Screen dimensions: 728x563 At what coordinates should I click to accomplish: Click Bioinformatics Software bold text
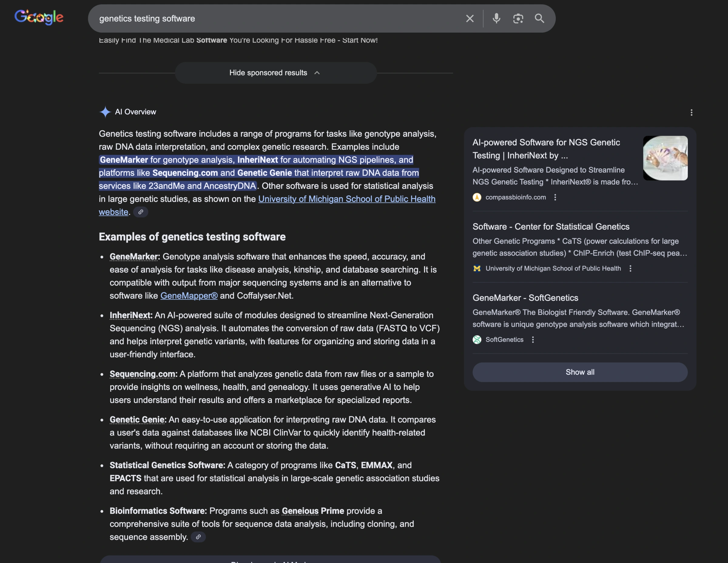point(158,511)
